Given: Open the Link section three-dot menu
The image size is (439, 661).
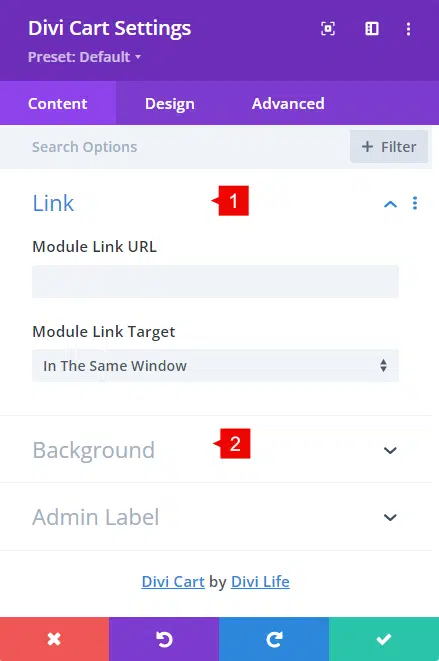Looking at the screenshot, I should 415,203.
